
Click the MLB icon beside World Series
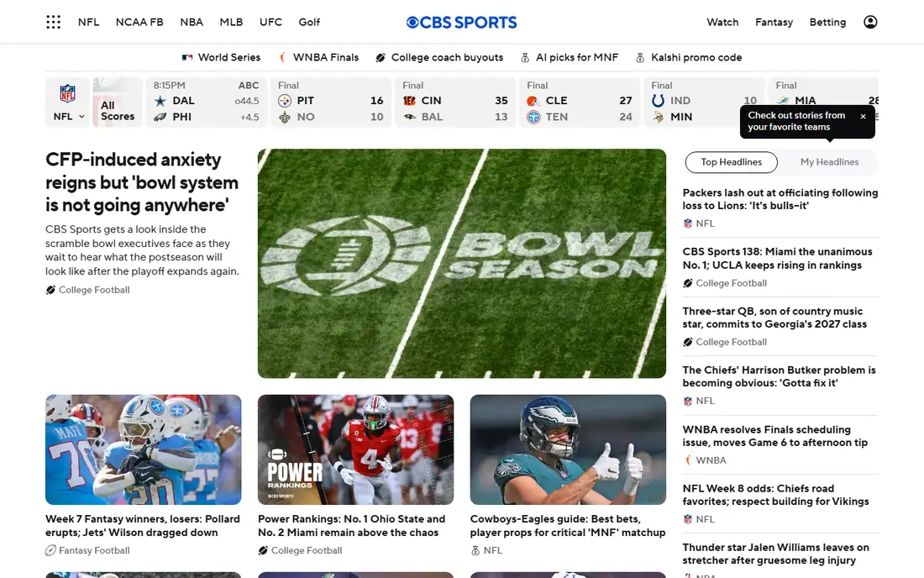pos(187,57)
